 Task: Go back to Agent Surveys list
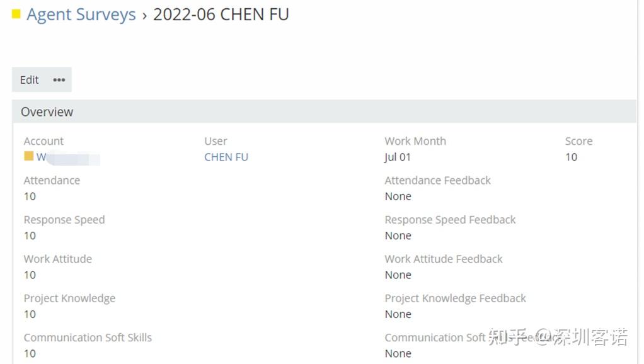click(81, 14)
